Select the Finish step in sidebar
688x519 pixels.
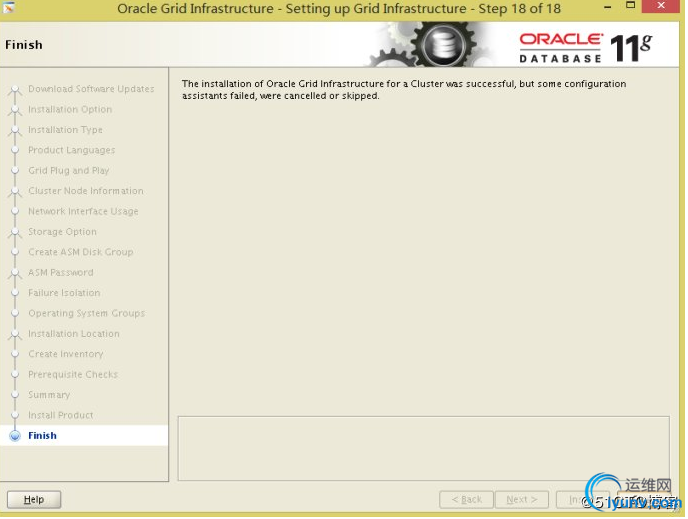(x=43, y=436)
